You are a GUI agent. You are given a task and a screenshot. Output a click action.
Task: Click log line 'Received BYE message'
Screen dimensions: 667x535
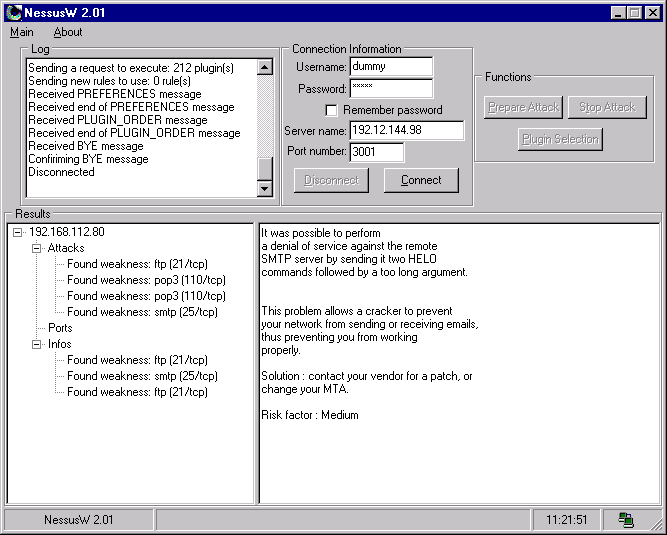pyautogui.click(x=86, y=146)
